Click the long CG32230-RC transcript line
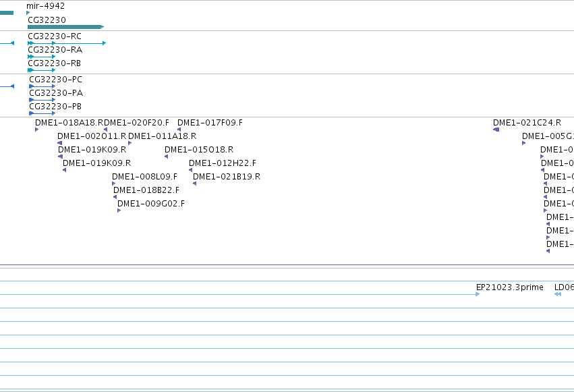The image size is (574, 392). point(67,43)
